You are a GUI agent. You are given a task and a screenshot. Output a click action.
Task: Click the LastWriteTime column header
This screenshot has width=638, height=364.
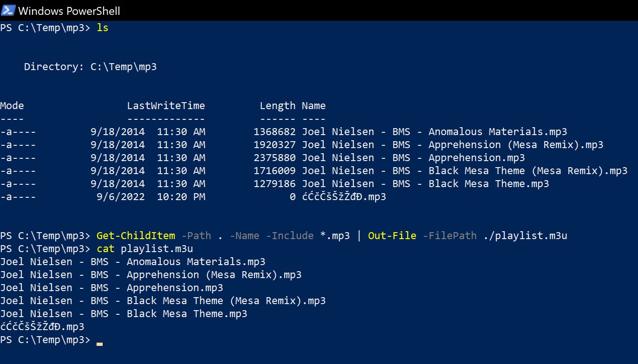click(x=166, y=106)
